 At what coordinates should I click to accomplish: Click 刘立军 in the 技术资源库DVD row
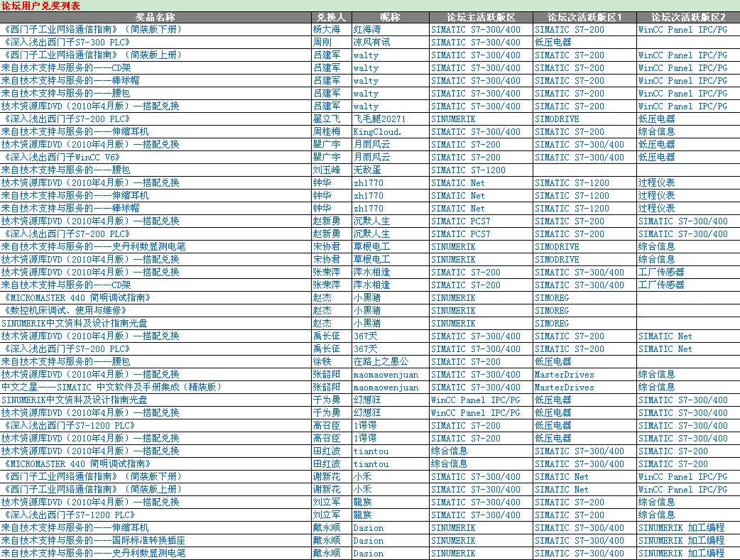pyautogui.click(x=327, y=502)
